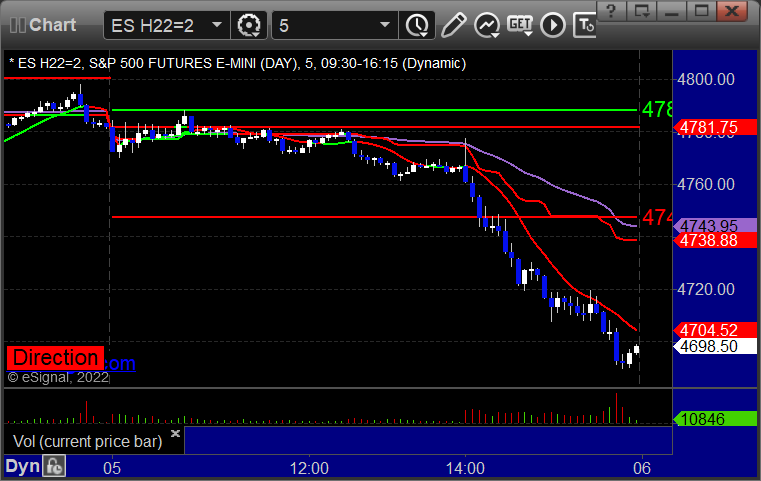
Task: Click the 4760.00 price axis label
Action: point(706,184)
